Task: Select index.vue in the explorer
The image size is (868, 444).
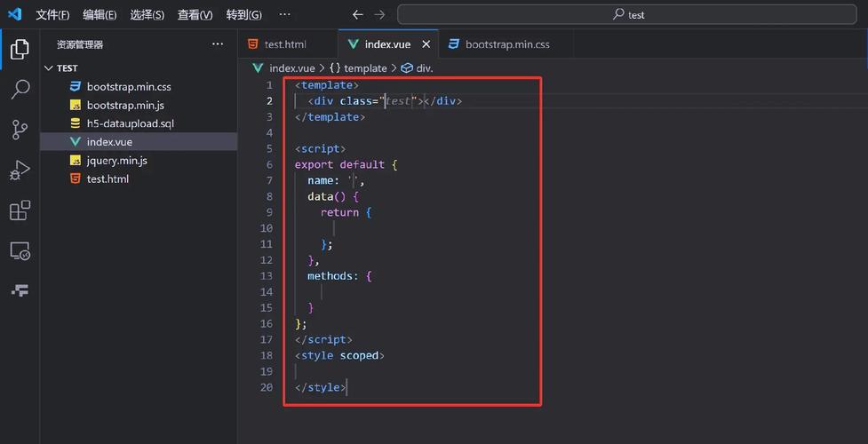Action: (x=139, y=142)
